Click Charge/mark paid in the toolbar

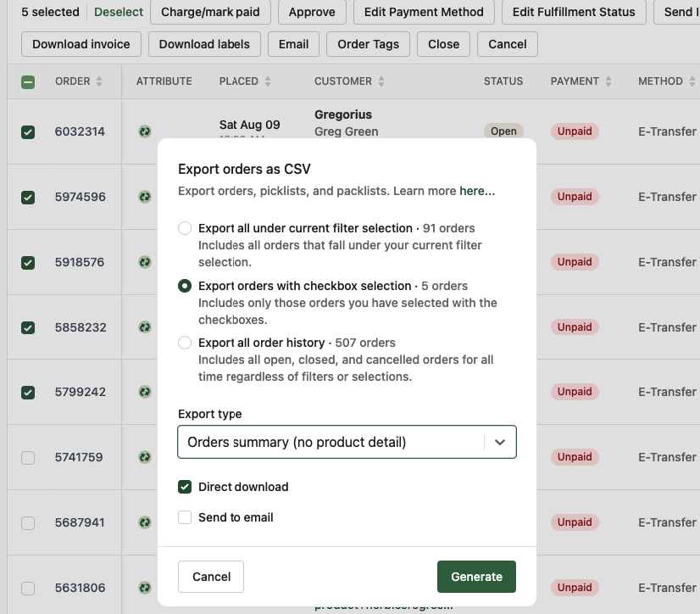pos(209,12)
